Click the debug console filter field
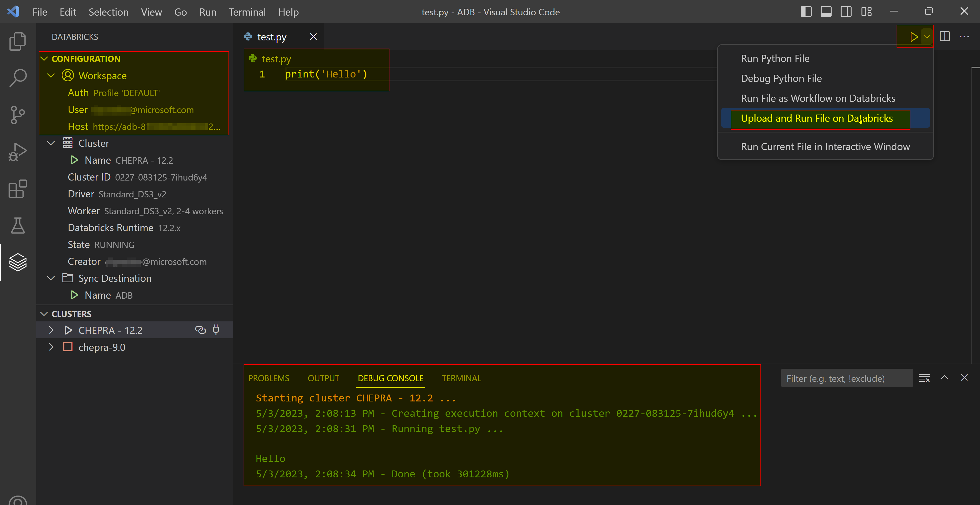Image resolution: width=980 pixels, height=505 pixels. click(x=846, y=378)
